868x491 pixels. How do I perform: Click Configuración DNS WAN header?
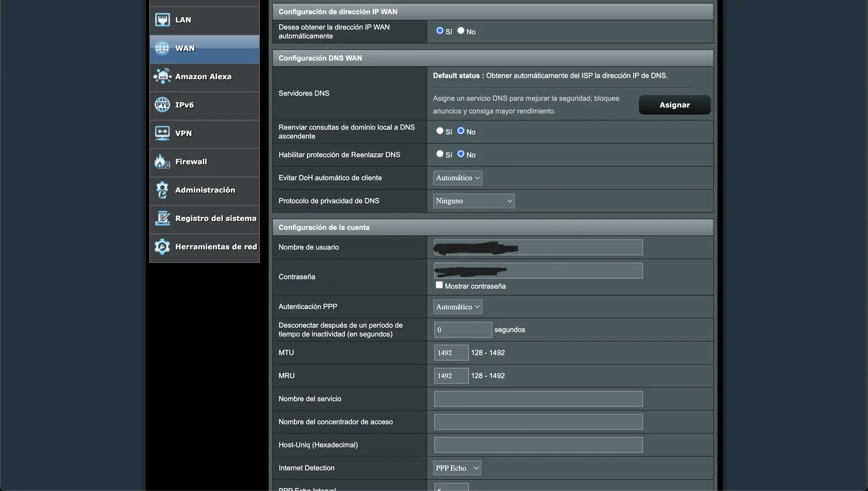(493, 58)
